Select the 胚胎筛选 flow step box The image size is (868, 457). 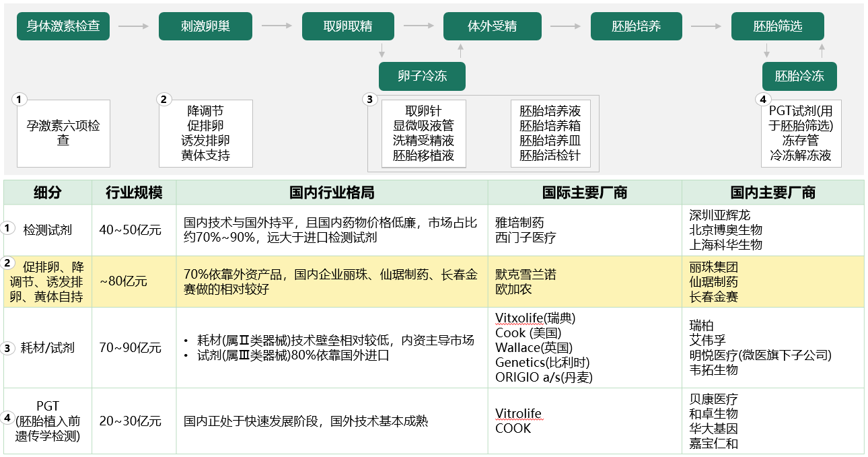pyautogui.click(x=777, y=26)
